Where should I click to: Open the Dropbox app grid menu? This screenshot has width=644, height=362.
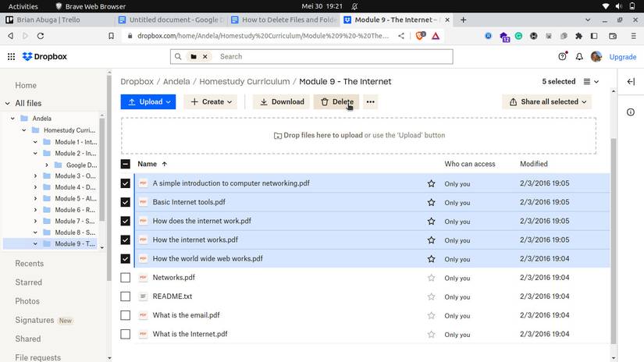11,57
